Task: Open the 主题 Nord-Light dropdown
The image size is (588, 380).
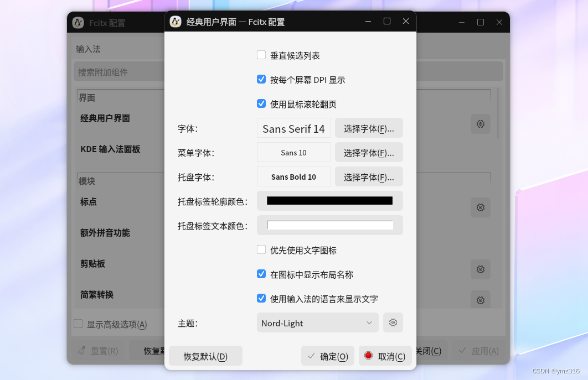Action: pyautogui.click(x=318, y=322)
